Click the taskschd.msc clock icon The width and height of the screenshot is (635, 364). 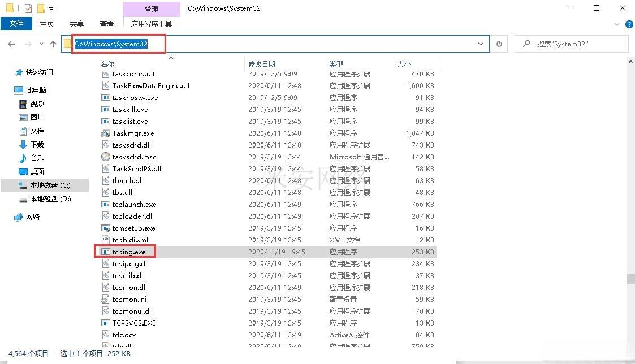105,157
